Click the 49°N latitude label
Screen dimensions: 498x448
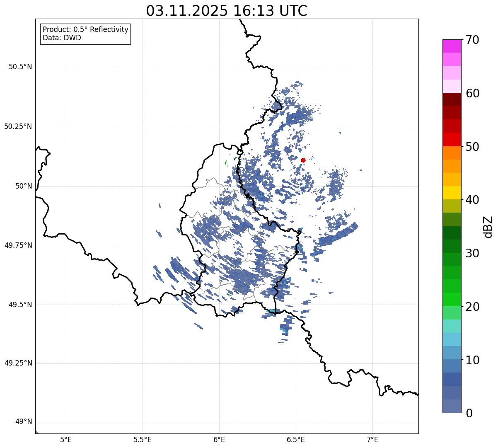[24, 422]
